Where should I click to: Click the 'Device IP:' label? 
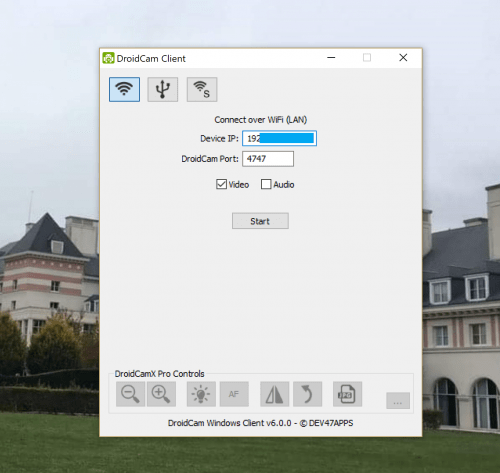pyautogui.click(x=219, y=138)
